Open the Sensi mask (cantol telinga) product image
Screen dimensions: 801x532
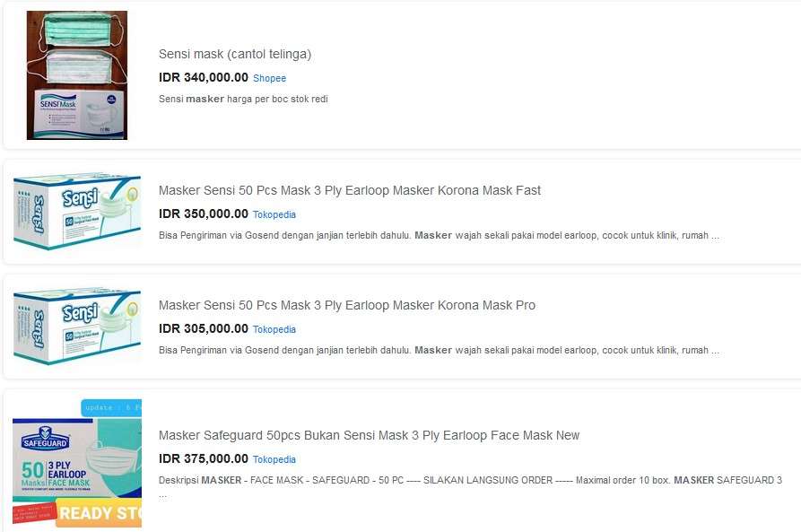pyautogui.click(x=77, y=75)
